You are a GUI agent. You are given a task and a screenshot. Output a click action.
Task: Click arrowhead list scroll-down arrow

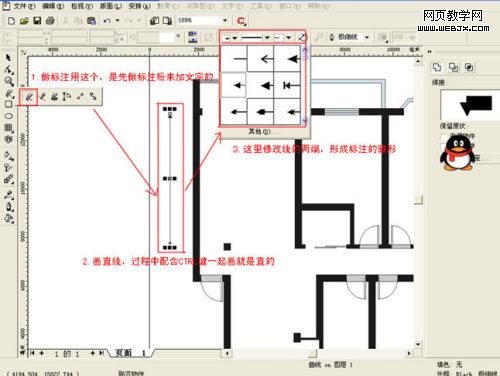[x=305, y=121]
